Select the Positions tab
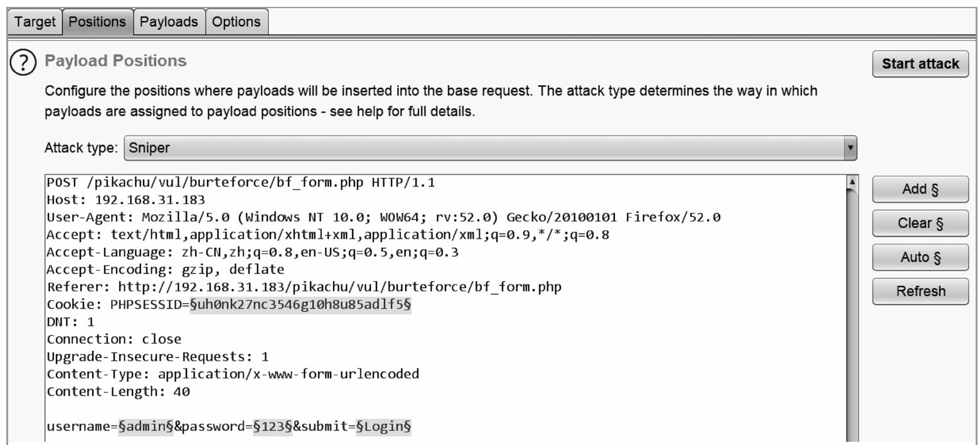Viewport: 980px width, 445px height. click(97, 22)
